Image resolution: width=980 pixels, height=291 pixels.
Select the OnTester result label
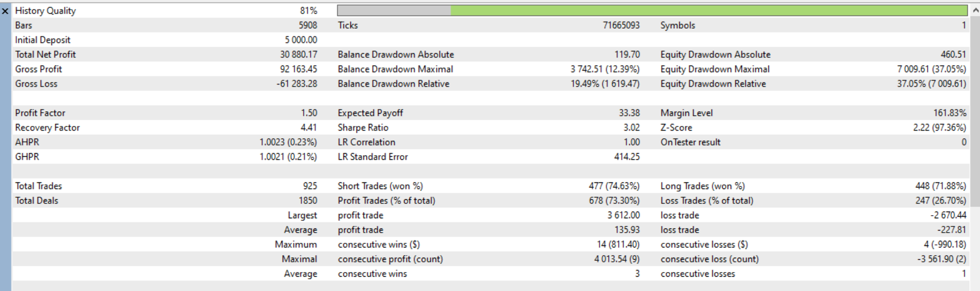point(690,142)
